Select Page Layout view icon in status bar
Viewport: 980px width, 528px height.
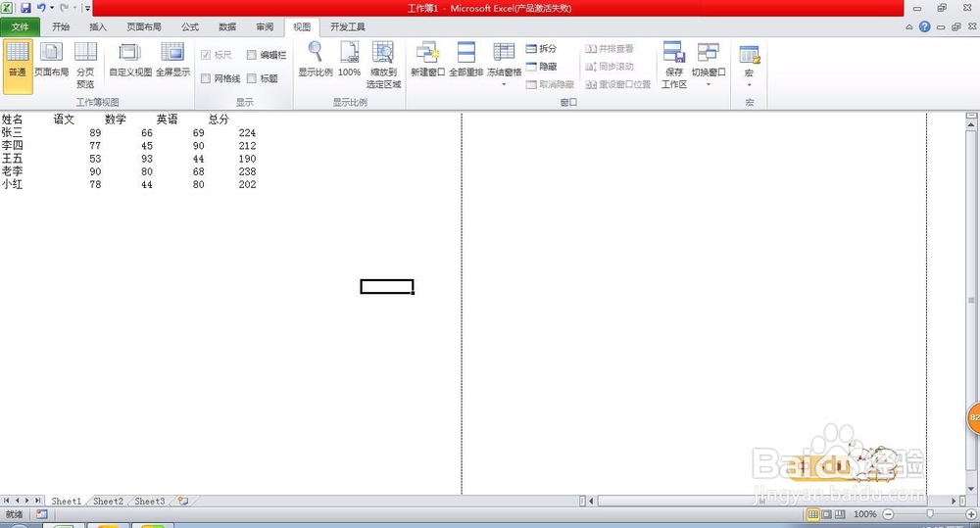(x=826, y=514)
